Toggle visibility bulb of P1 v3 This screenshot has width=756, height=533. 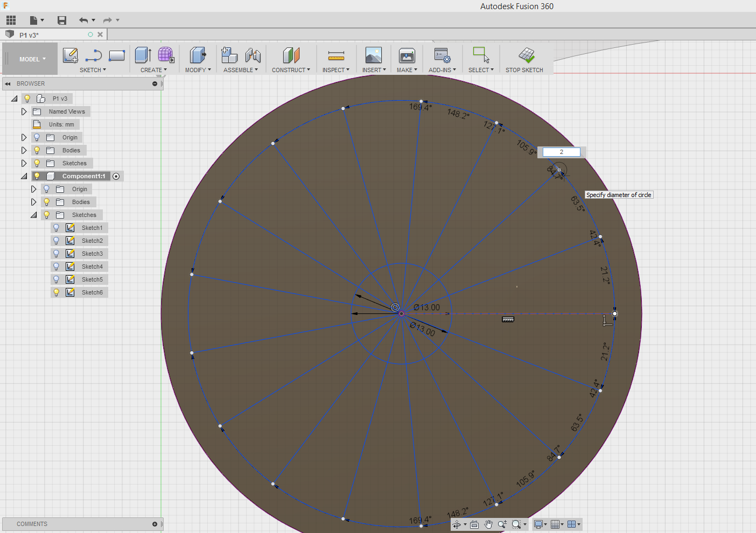[27, 99]
